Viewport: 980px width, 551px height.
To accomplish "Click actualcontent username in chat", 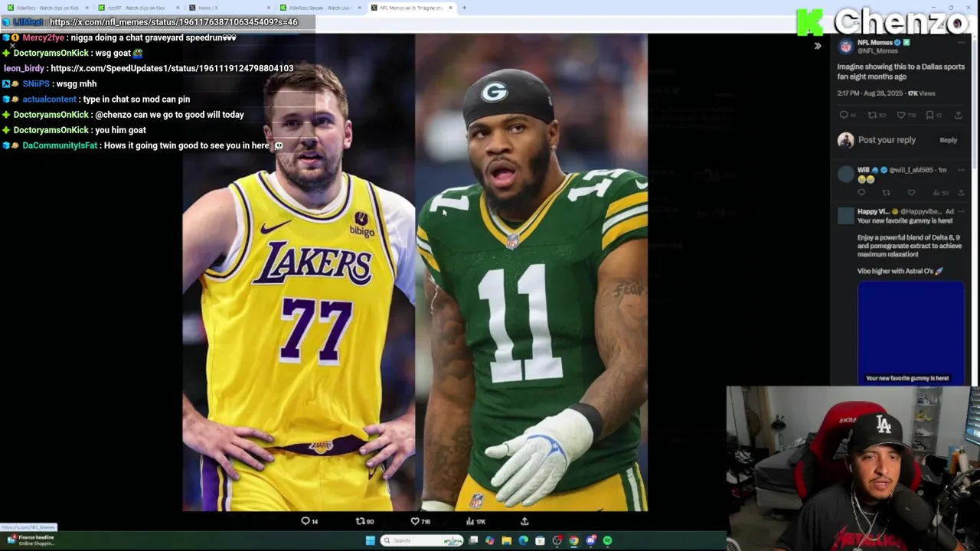I will point(49,99).
